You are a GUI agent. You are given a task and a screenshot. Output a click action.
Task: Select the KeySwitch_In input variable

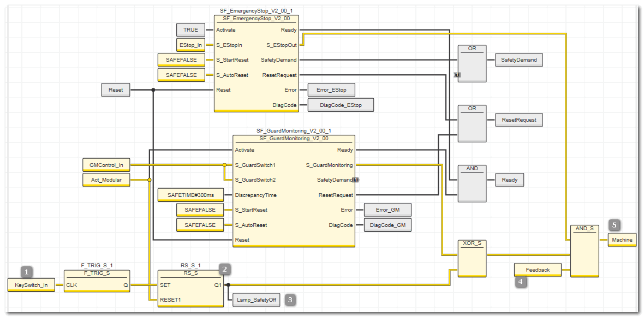coord(31,285)
